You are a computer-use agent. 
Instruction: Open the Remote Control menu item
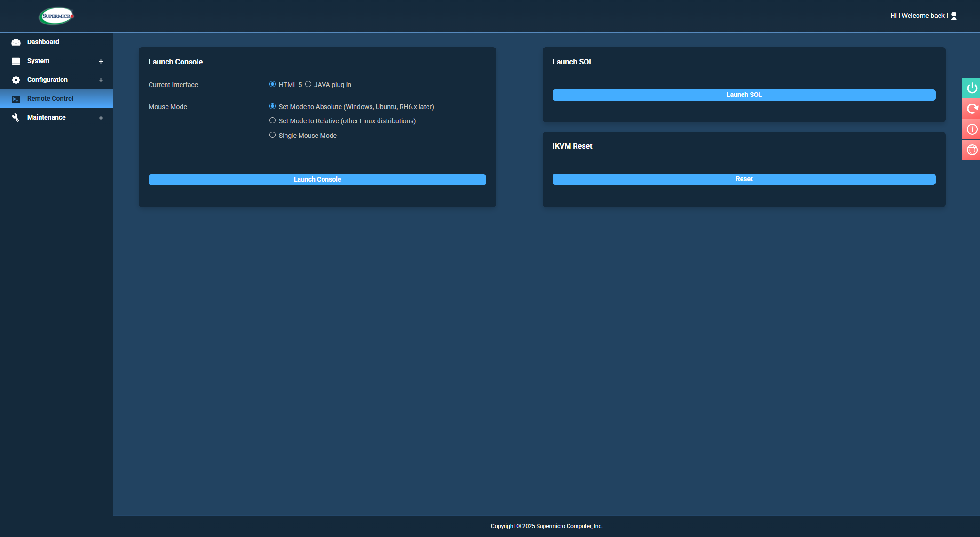pyautogui.click(x=50, y=98)
